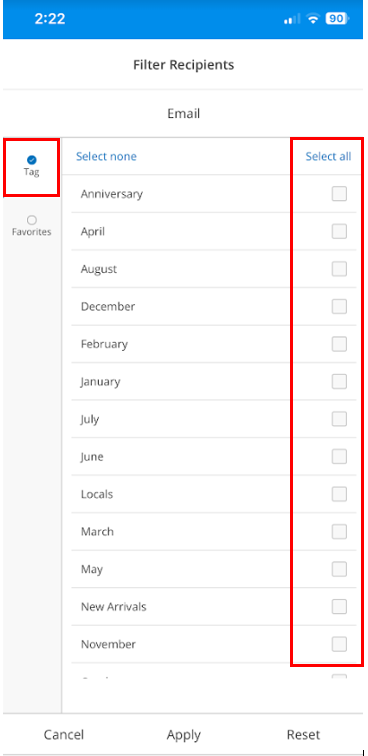This screenshot has width=368, height=756.
Task: Check the Anniversary tag checkbox
Action: (x=339, y=194)
